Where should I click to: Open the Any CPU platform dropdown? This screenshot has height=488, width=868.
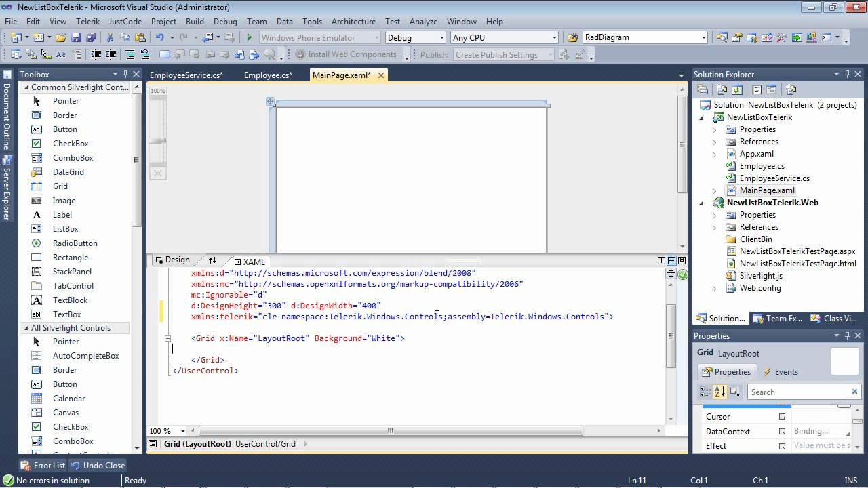pyautogui.click(x=554, y=38)
